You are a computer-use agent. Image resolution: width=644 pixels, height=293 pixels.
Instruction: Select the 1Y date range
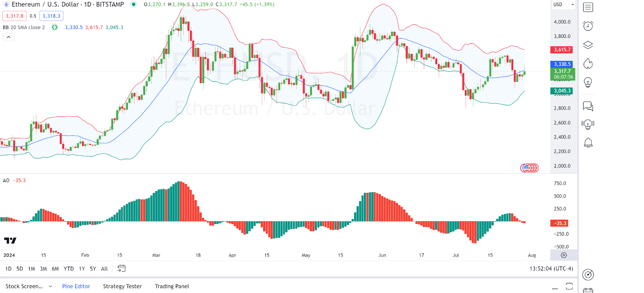point(82,268)
